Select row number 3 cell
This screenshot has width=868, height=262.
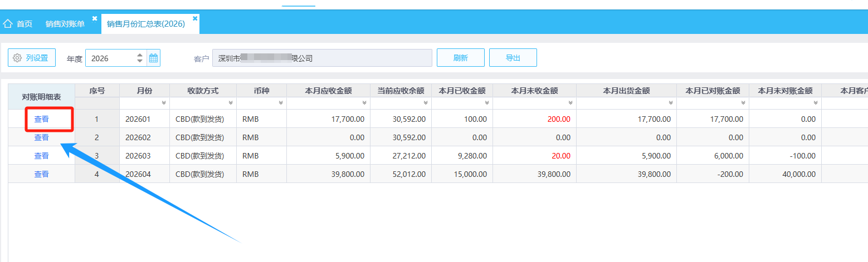coord(97,156)
